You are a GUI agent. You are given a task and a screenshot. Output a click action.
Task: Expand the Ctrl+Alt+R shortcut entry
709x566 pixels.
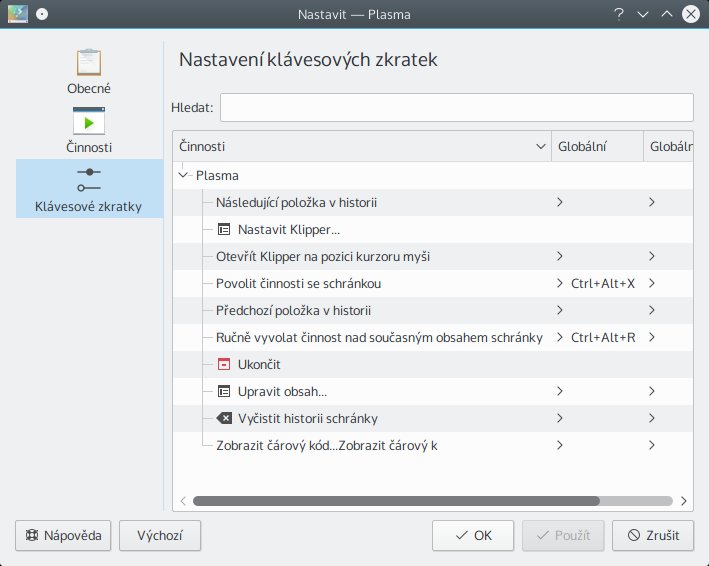point(560,337)
